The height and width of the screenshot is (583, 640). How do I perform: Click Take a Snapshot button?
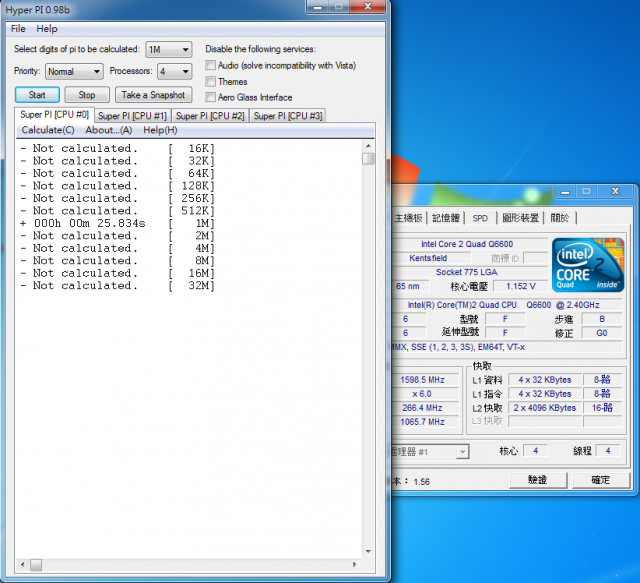(x=153, y=95)
